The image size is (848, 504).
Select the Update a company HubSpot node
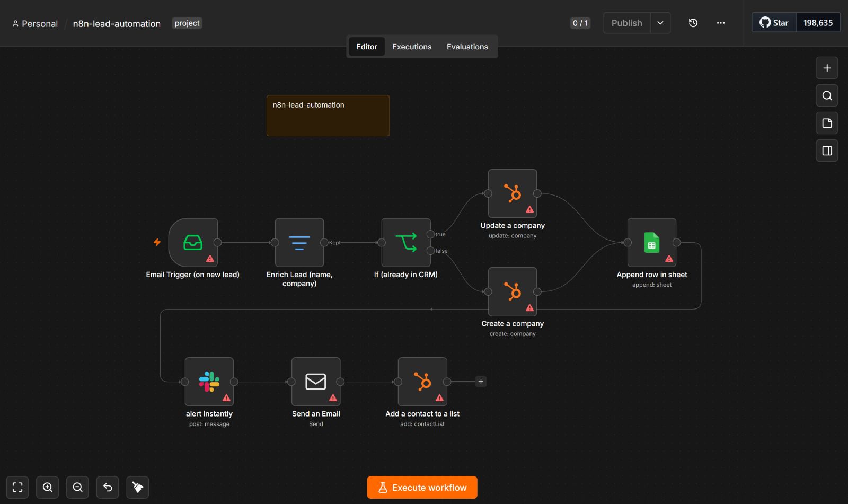point(513,193)
